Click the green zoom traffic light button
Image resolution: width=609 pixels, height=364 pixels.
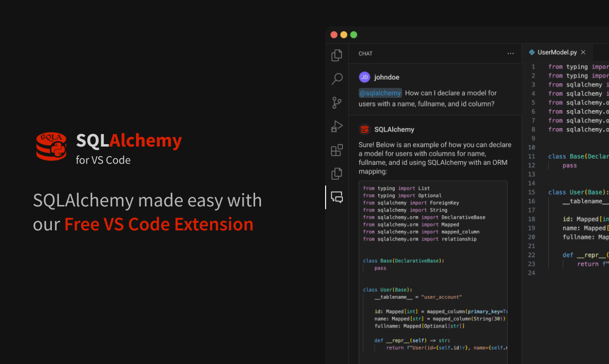click(x=353, y=34)
